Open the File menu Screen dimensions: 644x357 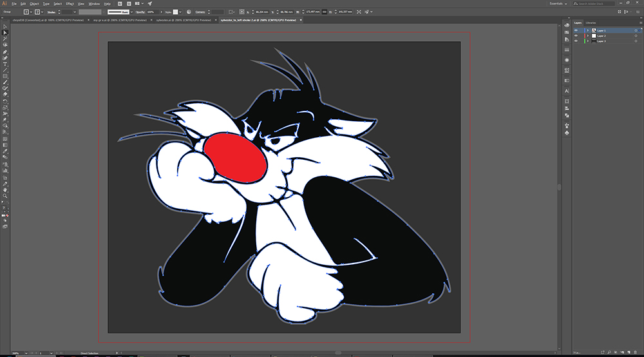pos(14,4)
